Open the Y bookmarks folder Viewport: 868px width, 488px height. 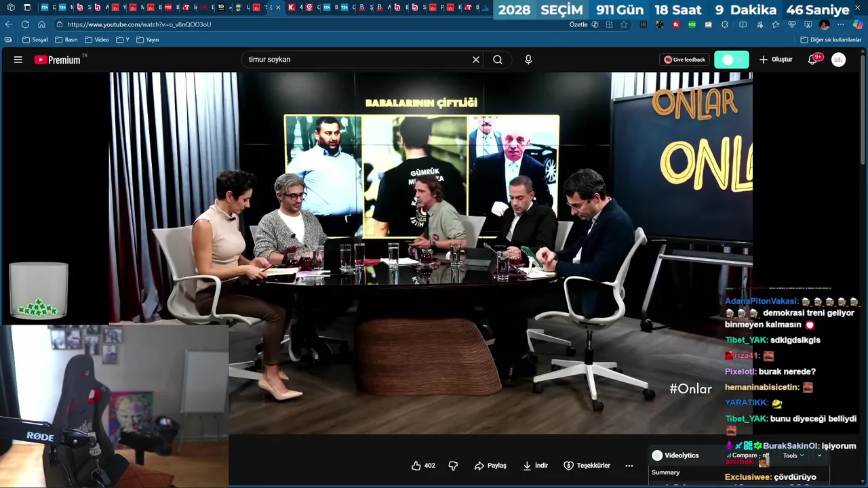pyautogui.click(x=123, y=40)
